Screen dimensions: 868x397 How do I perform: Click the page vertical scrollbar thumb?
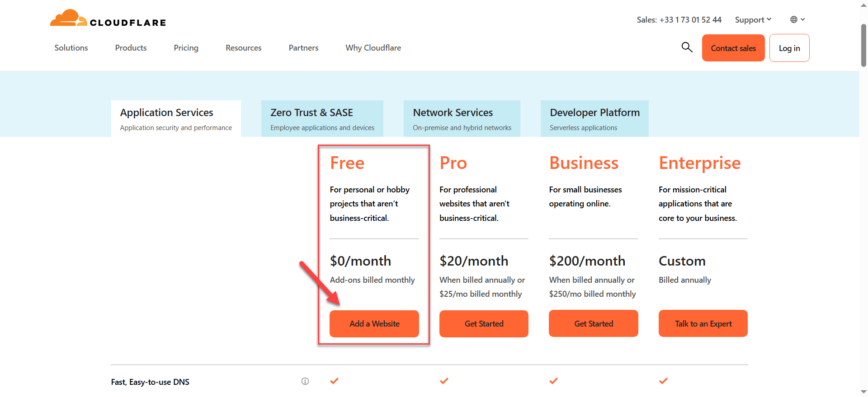point(863,45)
